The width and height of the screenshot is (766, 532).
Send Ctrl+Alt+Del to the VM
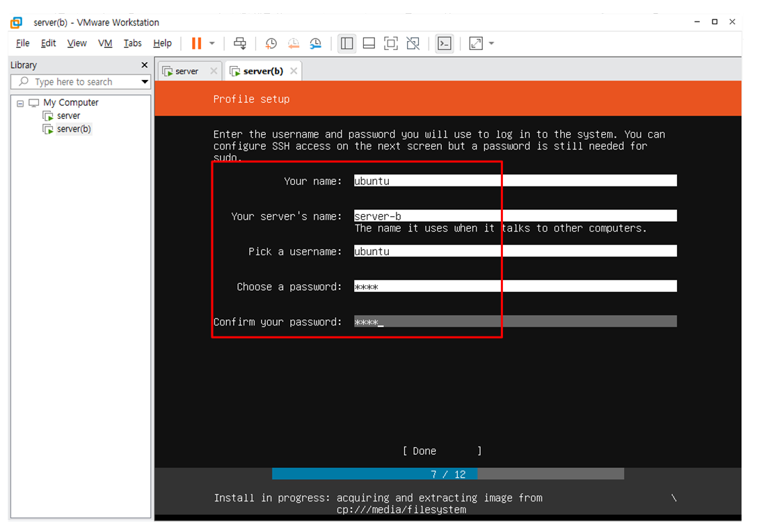tap(240, 44)
